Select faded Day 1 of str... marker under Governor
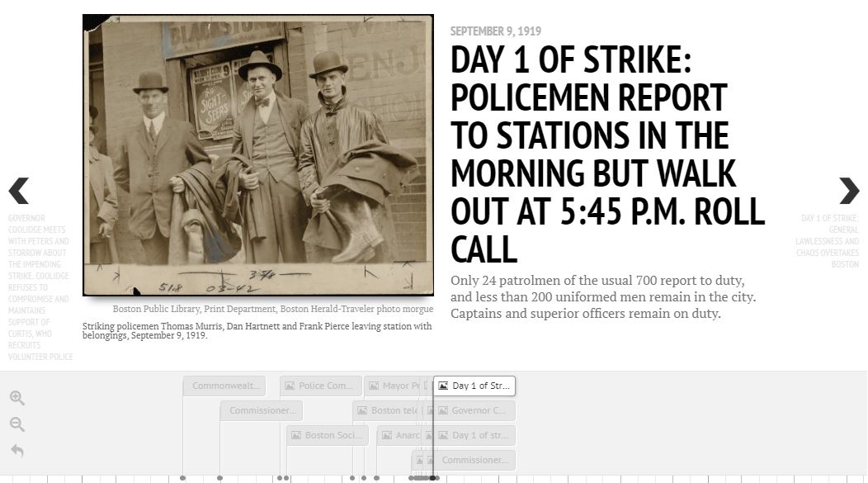The image size is (868, 483). click(x=474, y=435)
